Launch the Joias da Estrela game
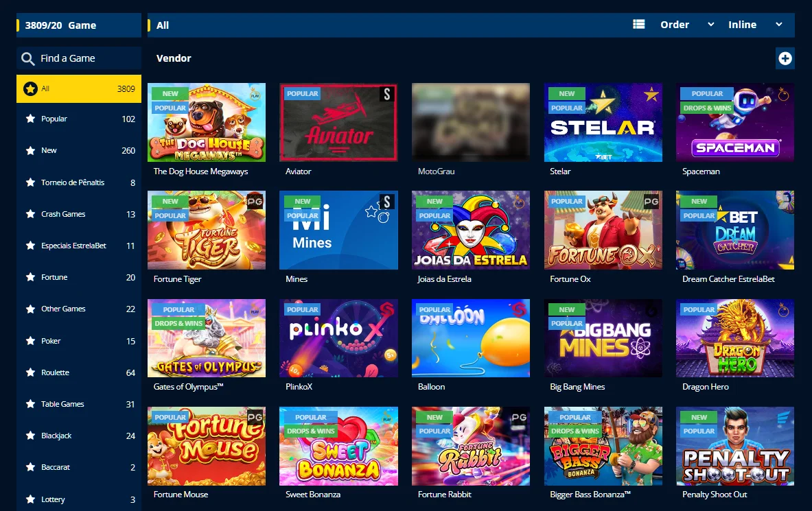812x511 pixels. pos(471,230)
